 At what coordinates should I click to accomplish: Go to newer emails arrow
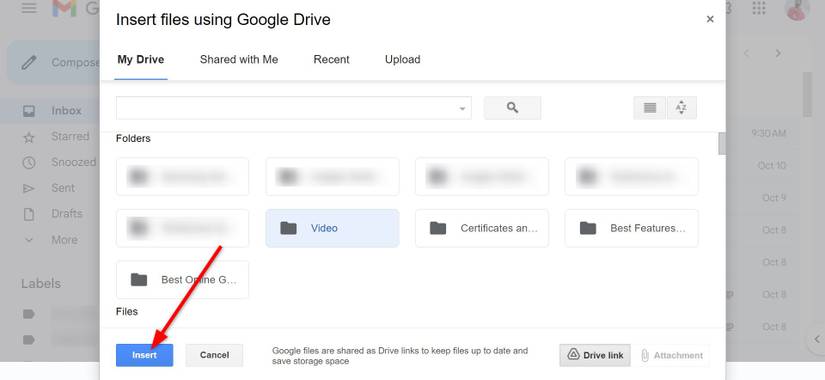(746, 53)
